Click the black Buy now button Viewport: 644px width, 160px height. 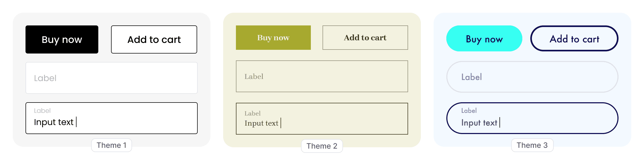62,39
